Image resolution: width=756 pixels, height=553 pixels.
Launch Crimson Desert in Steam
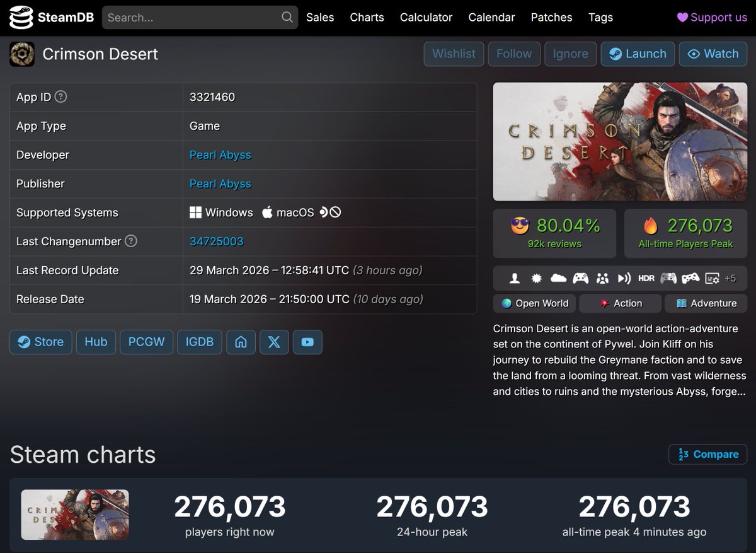click(638, 54)
